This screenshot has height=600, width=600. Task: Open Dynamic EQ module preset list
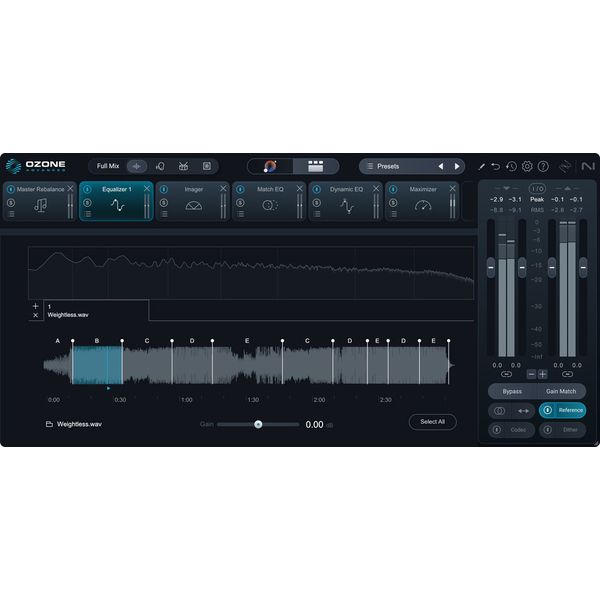tap(317, 214)
